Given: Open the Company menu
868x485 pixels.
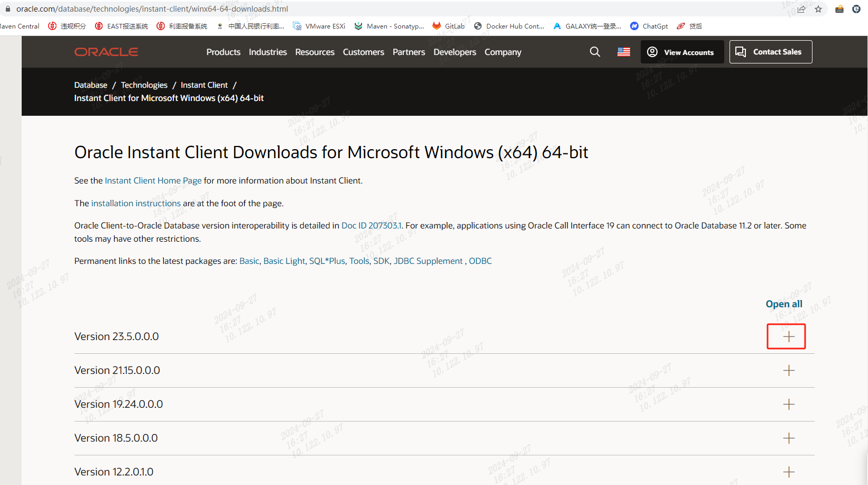Looking at the screenshot, I should 503,52.
